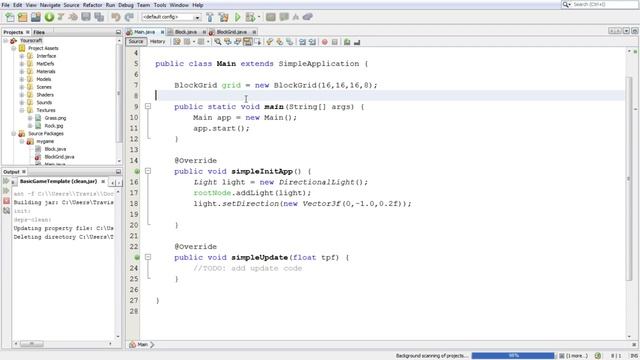Select BlockGrid.java in the project tree
Viewport: 640px width, 360px height.
pos(59,157)
